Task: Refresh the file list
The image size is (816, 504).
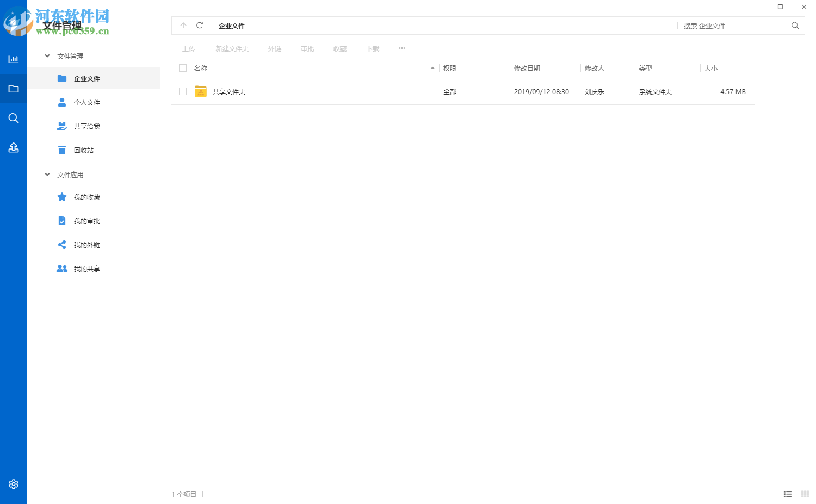Action: click(x=200, y=25)
